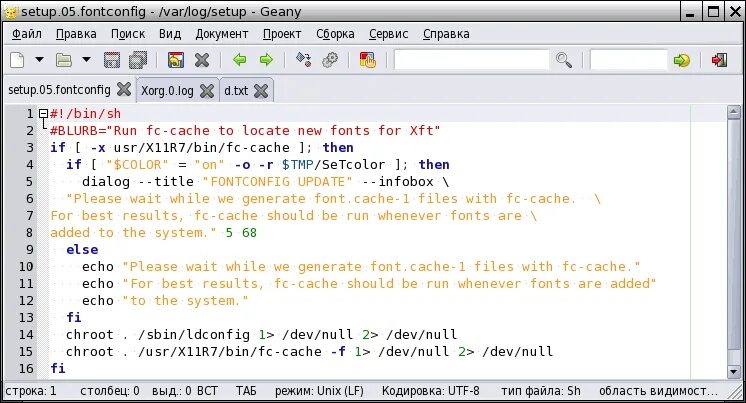This screenshot has width=746, height=403.
Task: Minimize the Geany window
Action: coord(690,11)
